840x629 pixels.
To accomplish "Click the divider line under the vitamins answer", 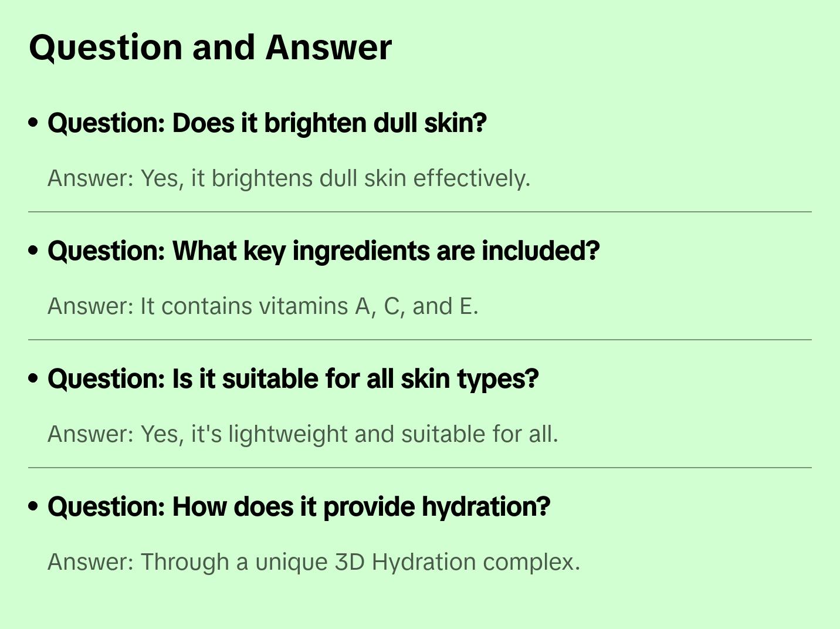I will click(420, 340).
